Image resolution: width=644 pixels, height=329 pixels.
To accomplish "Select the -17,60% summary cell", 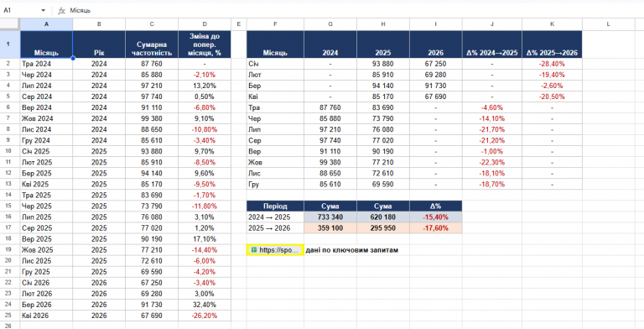I will coord(436,228).
